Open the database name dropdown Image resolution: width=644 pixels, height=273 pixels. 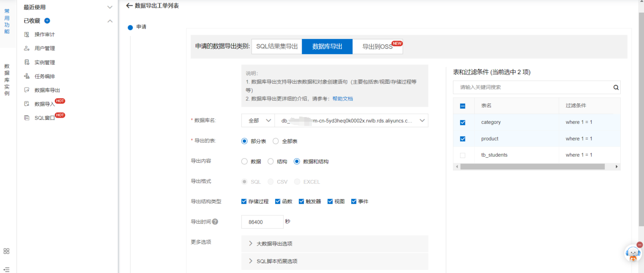[351, 120]
